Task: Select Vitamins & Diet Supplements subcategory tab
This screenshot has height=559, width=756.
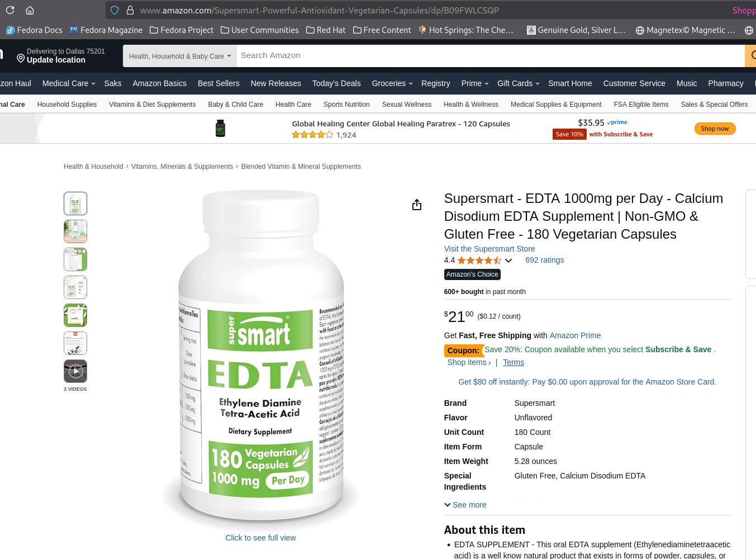Action: tap(153, 105)
